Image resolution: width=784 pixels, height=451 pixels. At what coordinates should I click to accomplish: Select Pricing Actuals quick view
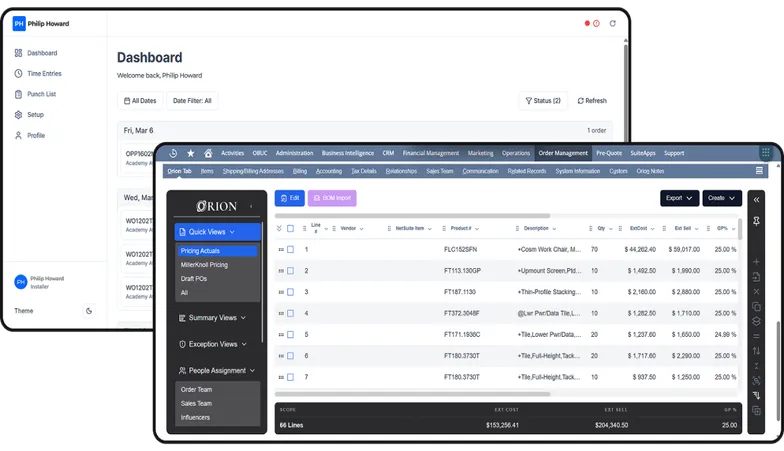click(218, 251)
